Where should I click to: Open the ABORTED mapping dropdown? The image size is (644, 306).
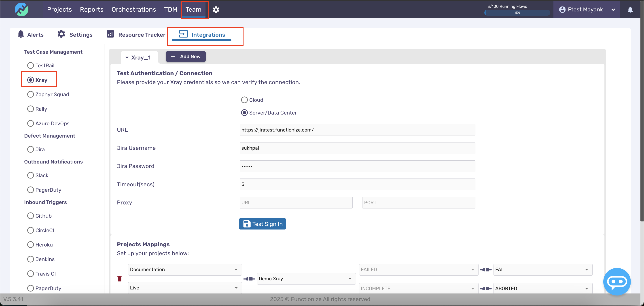543,289
